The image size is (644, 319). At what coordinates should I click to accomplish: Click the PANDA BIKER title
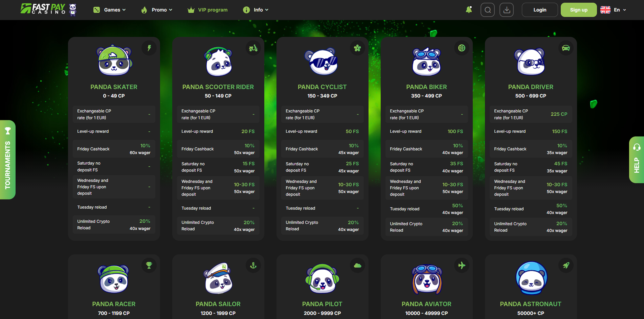pos(426,87)
